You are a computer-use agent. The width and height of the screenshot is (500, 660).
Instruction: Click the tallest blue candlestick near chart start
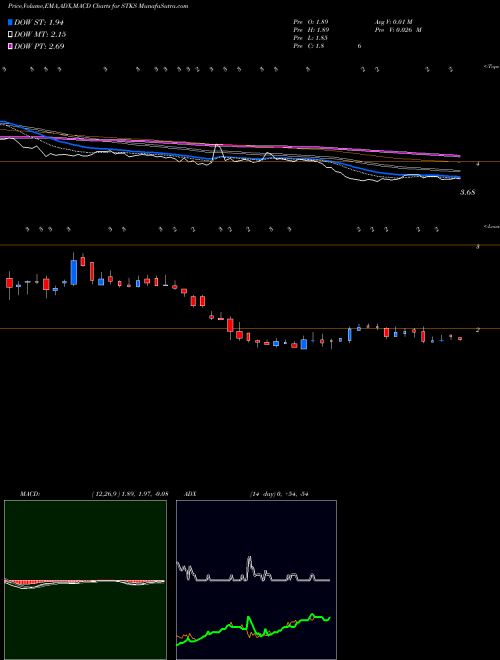pyautogui.click(x=74, y=272)
